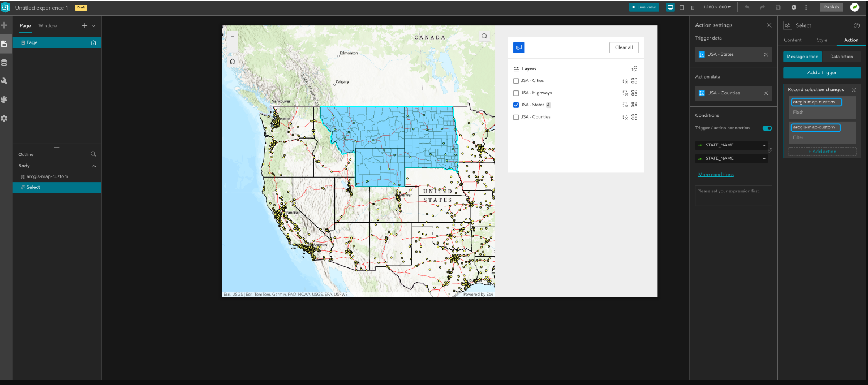
Task: Open Settings via the gear icon in sidebar
Action: tap(4, 118)
